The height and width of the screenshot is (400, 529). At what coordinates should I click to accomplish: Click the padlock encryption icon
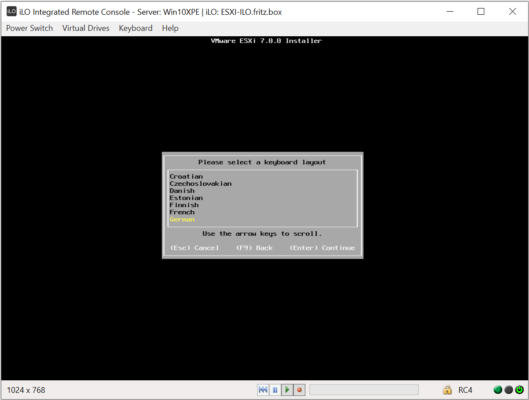[447, 390]
